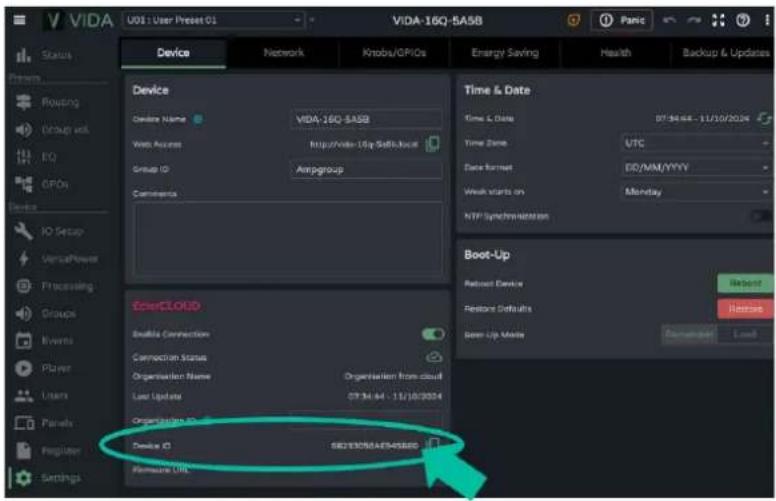Viewport: 776px width, 501px height.
Task: Click the orange shield warning icon
Action: click(574, 20)
